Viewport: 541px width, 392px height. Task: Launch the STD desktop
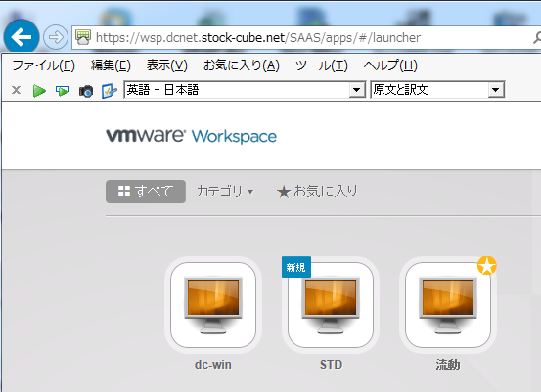tap(331, 305)
